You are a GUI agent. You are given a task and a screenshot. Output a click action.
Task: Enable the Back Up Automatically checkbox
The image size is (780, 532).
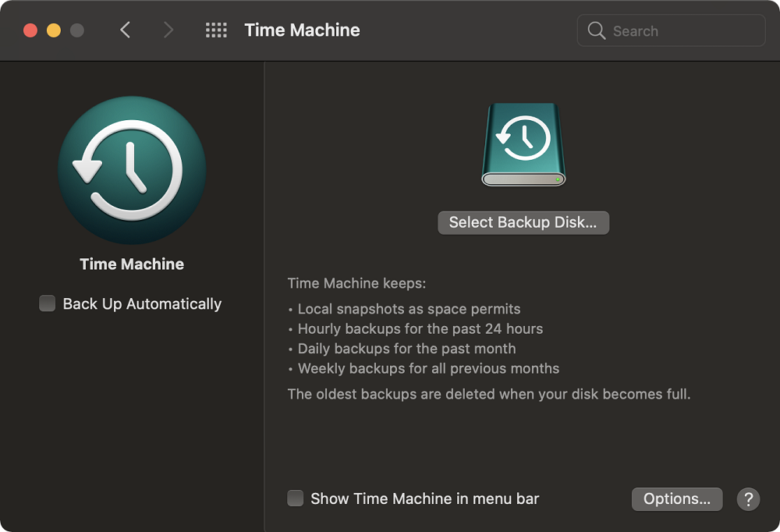pyautogui.click(x=48, y=303)
